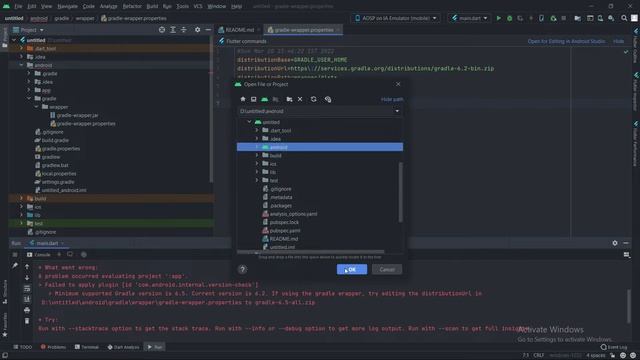The image size is (640, 360).
Task: Click 'Open for Editing in Android Studio' link
Action: coord(566,41)
